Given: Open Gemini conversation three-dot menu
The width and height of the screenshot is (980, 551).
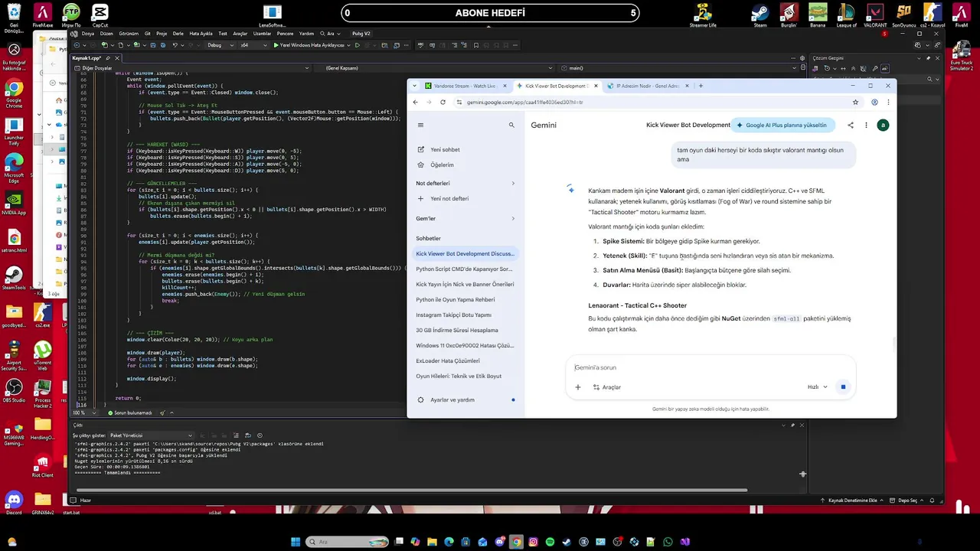Looking at the screenshot, I should (866, 125).
